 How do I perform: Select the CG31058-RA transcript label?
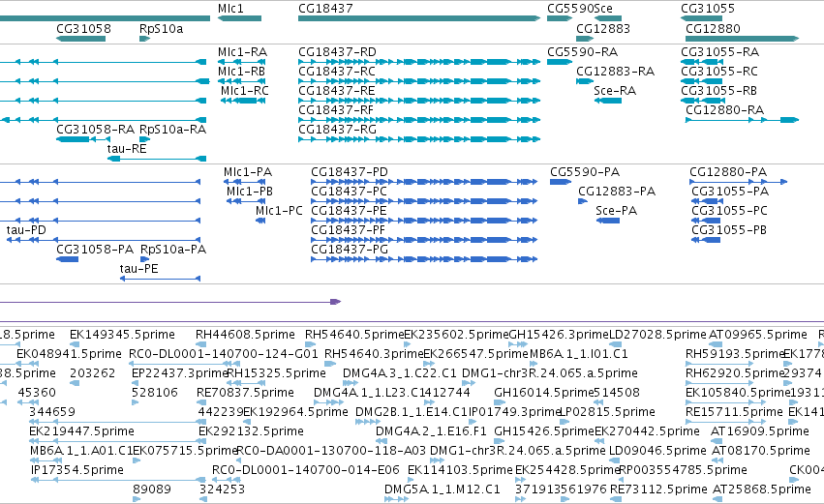(95, 130)
